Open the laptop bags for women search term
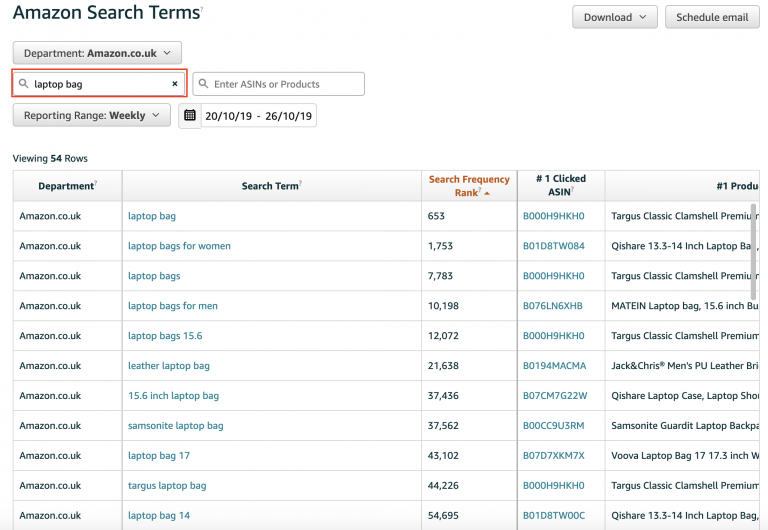Viewport: 768px width, 530px height. coord(179,246)
